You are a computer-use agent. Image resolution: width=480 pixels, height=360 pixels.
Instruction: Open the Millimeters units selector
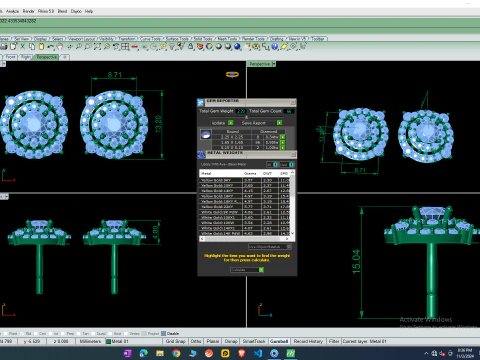(90, 341)
